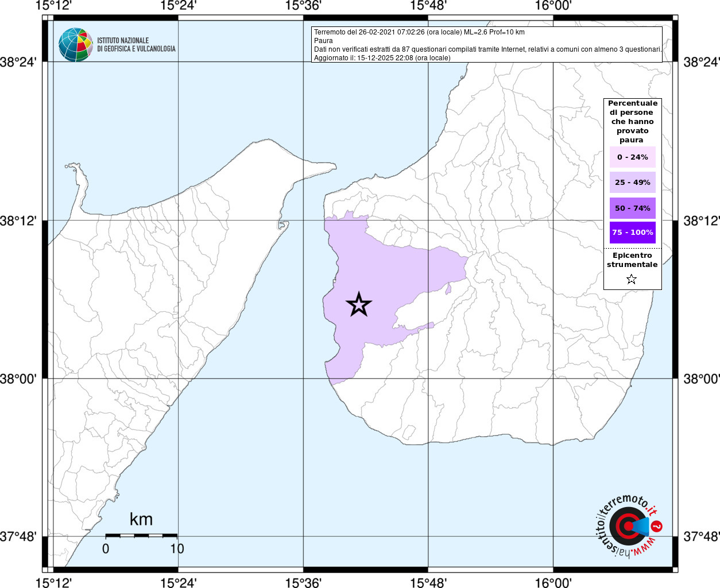Click the bottom axis label 15°48'
The height and width of the screenshot is (588, 720).
point(428,582)
